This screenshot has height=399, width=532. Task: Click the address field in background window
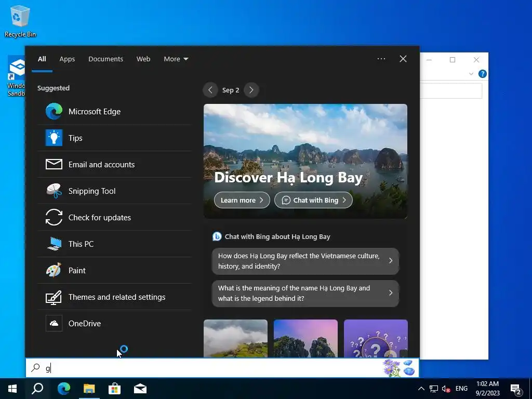[450, 90]
